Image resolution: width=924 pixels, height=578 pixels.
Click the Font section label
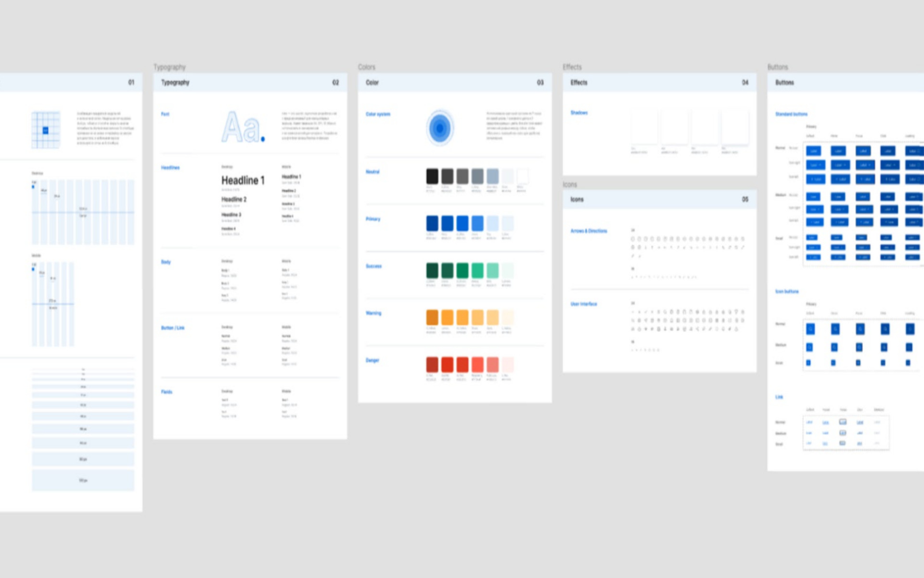[x=165, y=114]
